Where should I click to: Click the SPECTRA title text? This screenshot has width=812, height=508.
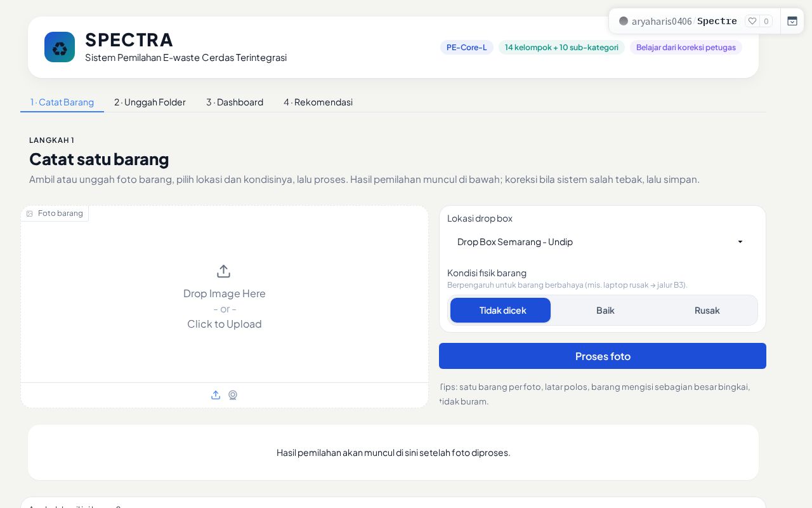[129, 39]
